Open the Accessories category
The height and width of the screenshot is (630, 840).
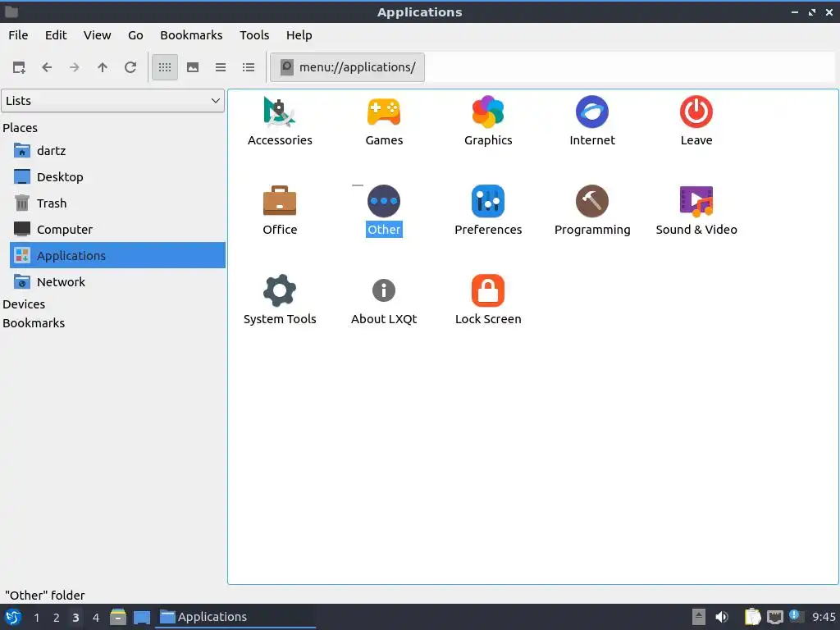[280, 121]
